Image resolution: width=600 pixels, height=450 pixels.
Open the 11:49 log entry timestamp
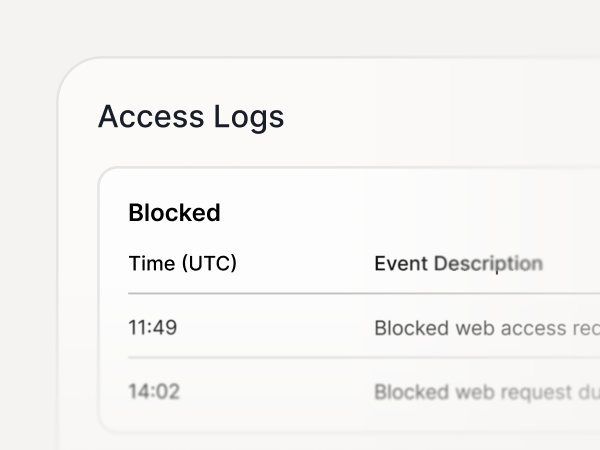[153, 328]
